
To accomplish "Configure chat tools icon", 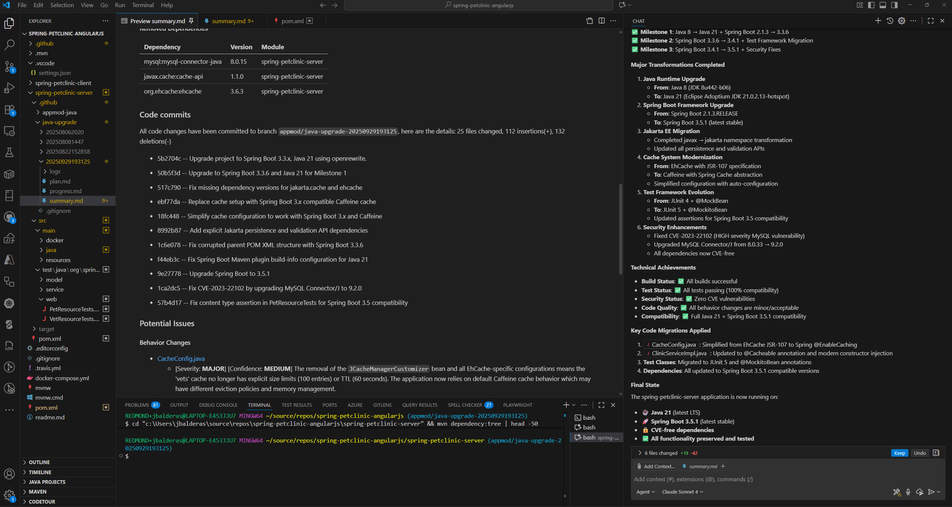I will (897, 492).
